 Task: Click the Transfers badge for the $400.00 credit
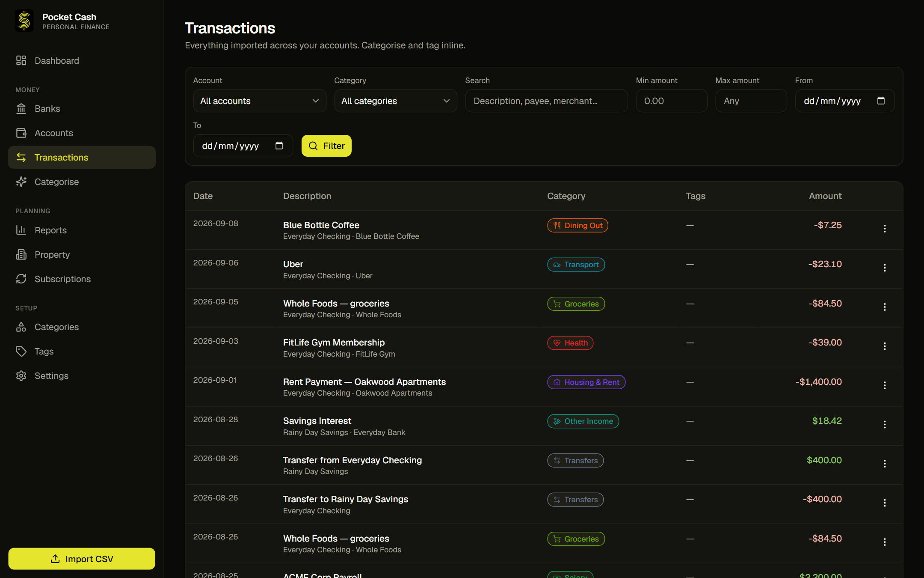575,461
